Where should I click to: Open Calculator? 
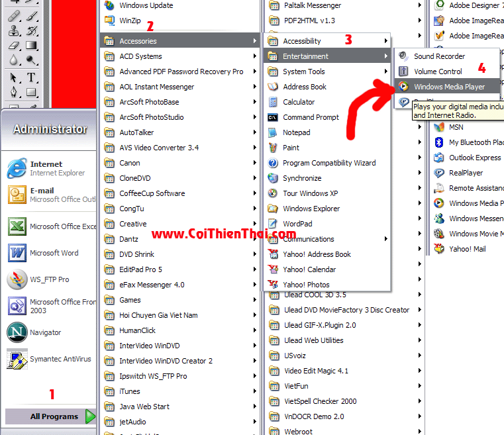click(x=327, y=102)
